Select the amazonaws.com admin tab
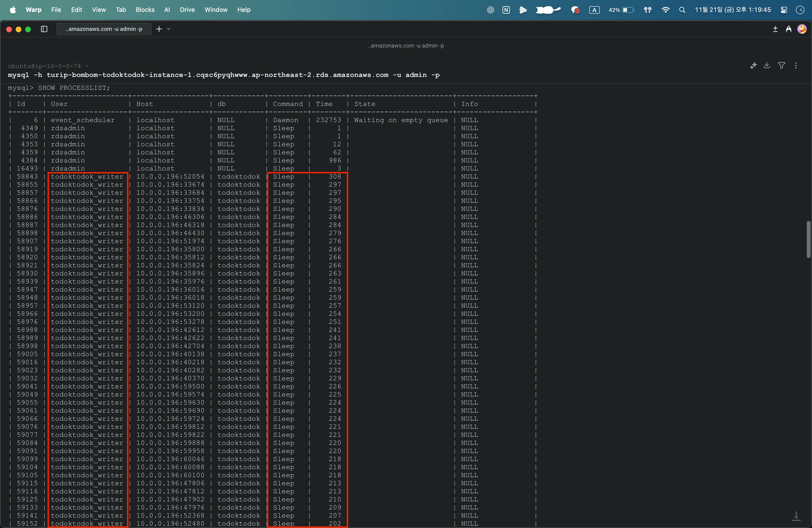Screen dimensions: 812x528 104,29
